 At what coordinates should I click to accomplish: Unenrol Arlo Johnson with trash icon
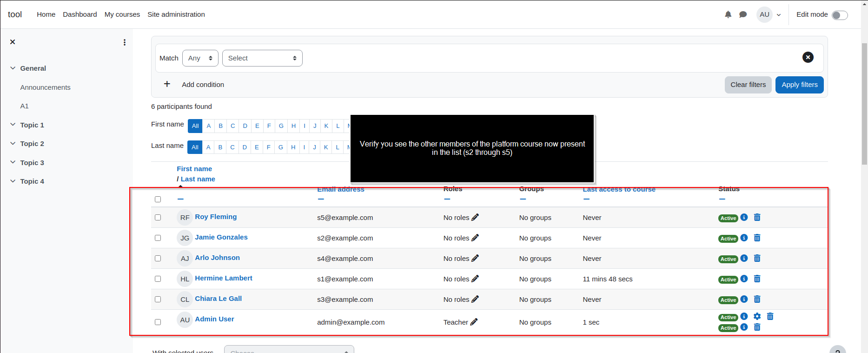757,258
